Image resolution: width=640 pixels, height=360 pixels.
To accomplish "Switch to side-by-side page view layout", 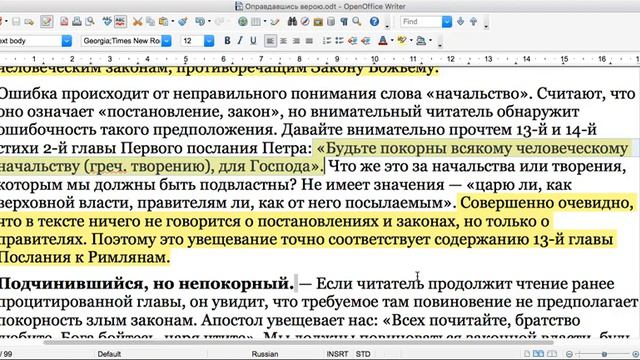I will pyautogui.click(x=539, y=354).
